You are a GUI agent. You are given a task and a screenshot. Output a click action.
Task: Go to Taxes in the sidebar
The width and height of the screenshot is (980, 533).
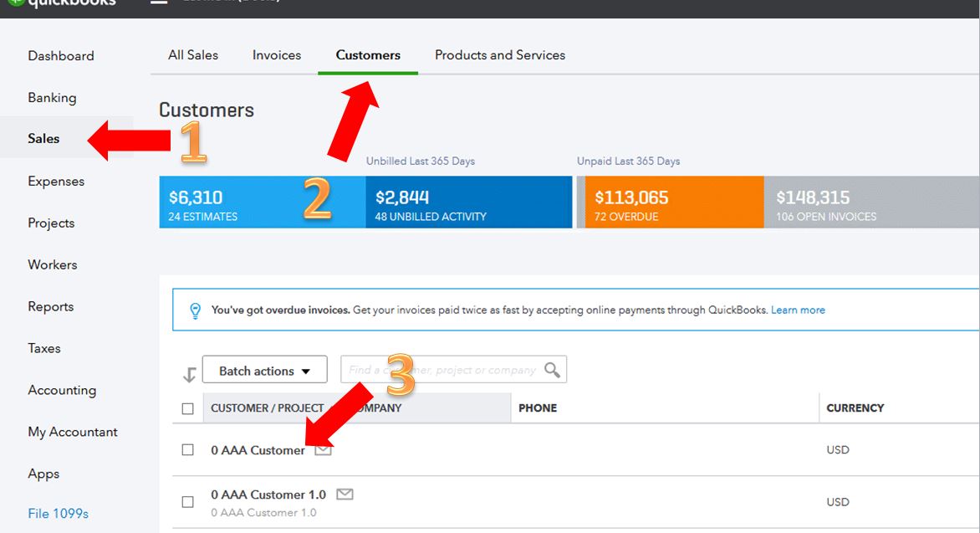tap(43, 348)
